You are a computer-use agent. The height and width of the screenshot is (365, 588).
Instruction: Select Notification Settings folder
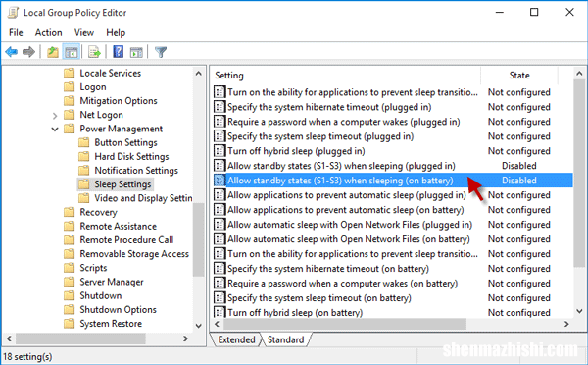pos(136,171)
